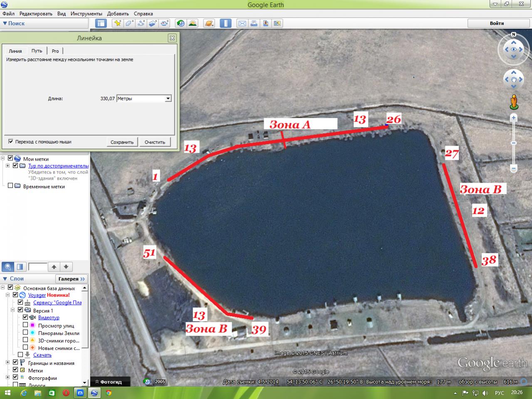Click the print icon in toolbar
Image resolution: width=532 pixels, height=399 pixels.
click(x=254, y=23)
